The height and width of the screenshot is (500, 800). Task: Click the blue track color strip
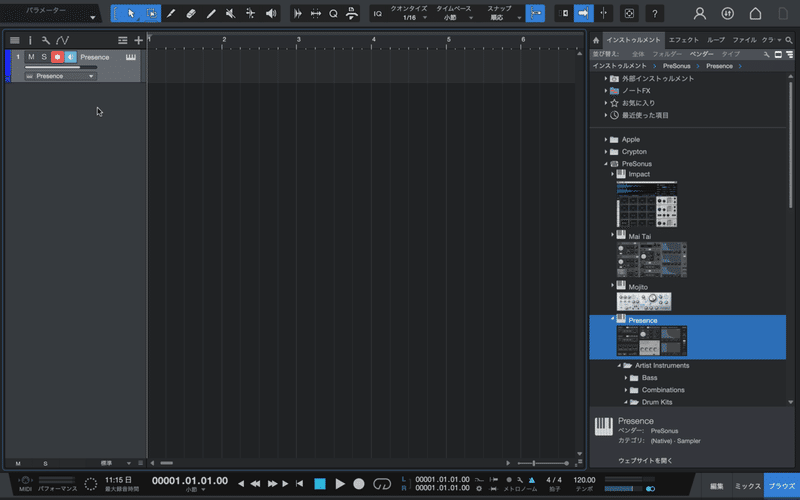tap(8, 66)
